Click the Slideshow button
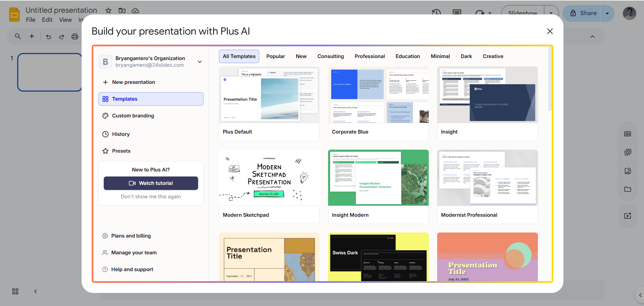 (x=523, y=13)
